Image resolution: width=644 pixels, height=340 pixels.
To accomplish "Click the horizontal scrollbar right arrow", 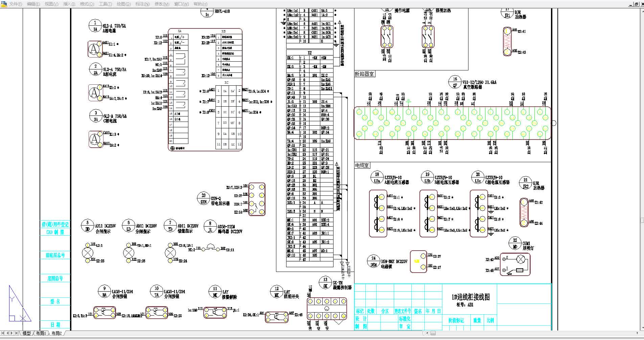I will [x=638, y=333].
